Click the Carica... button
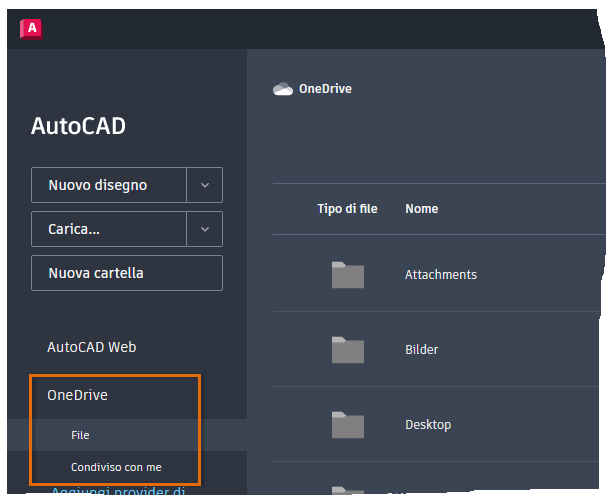This screenshot has height=504, width=614. point(109,229)
